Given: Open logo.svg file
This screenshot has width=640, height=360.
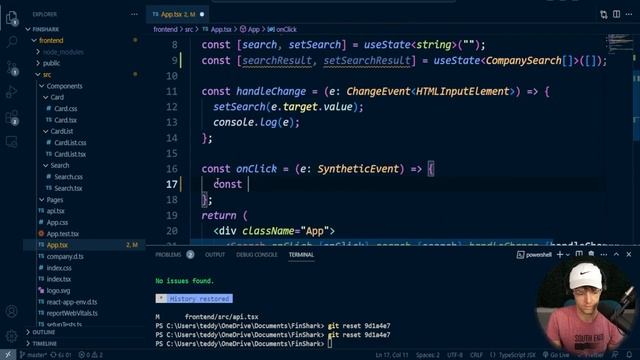Looking at the screenshot, I should pos(58,291).
